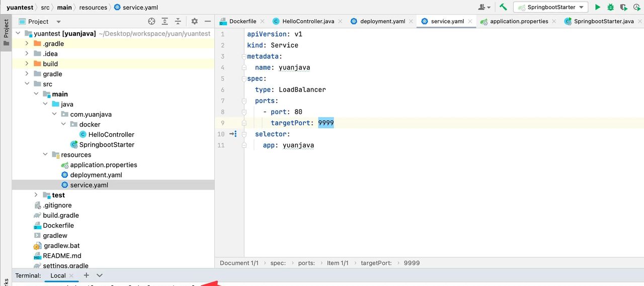This screenshot has width=644, height=286.
Task: Collapse the src folder
Action: coord(27,84)
